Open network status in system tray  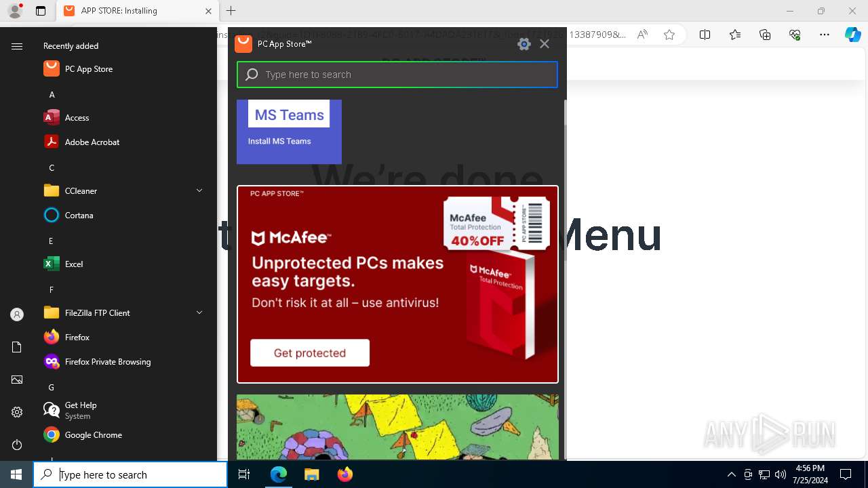coord(764,474)
